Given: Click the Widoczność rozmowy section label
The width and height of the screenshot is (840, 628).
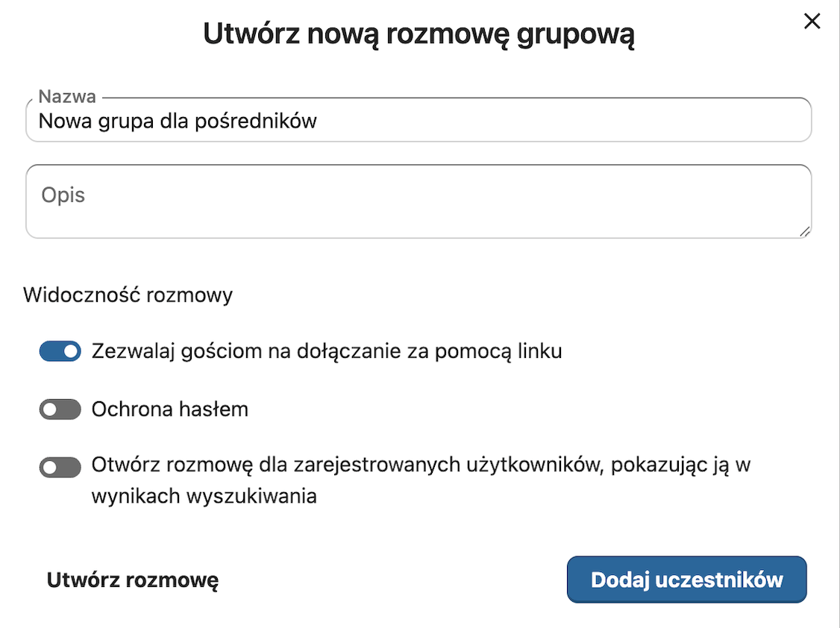Looking at the screenshot, I should (127, 295).
